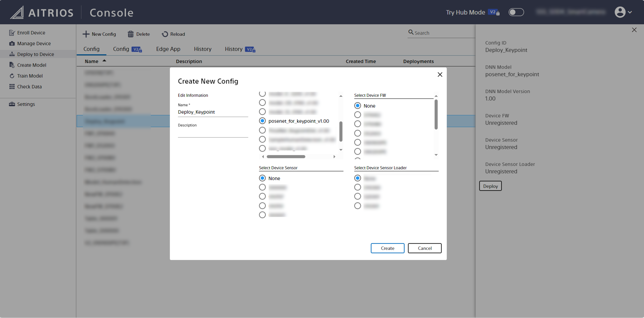Open Settings toolbox icon

[x=12, y=104]
